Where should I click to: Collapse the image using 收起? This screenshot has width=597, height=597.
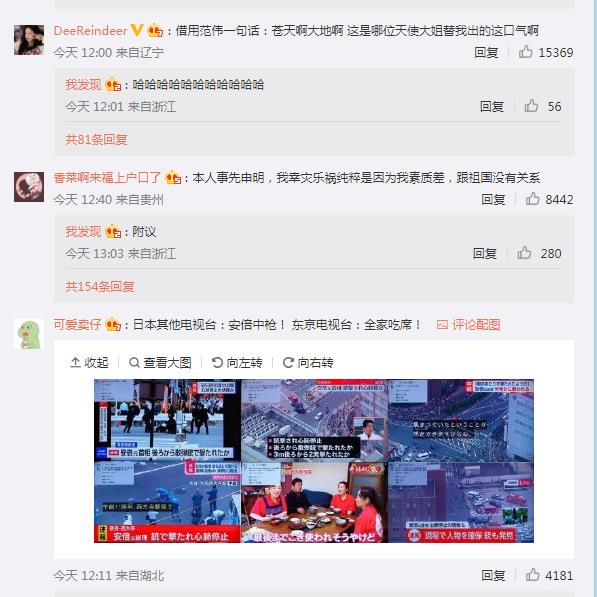[x=89, y=362]
